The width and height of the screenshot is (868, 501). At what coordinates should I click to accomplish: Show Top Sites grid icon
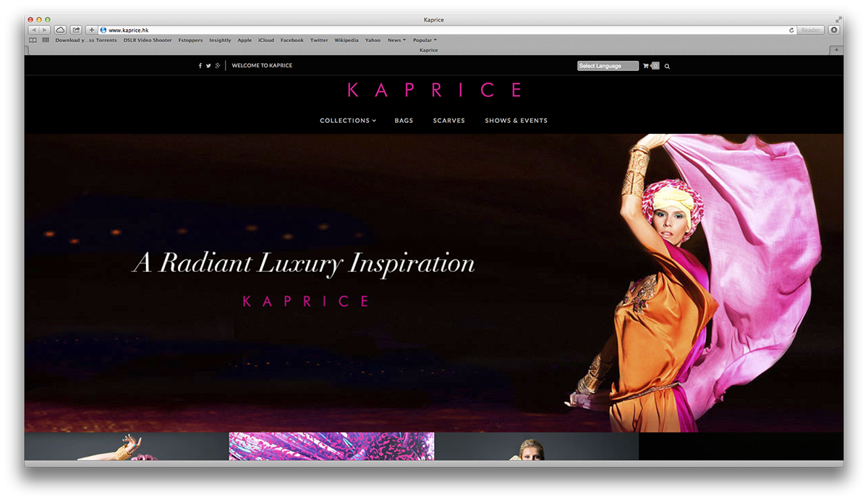click(x=46, y=40)
